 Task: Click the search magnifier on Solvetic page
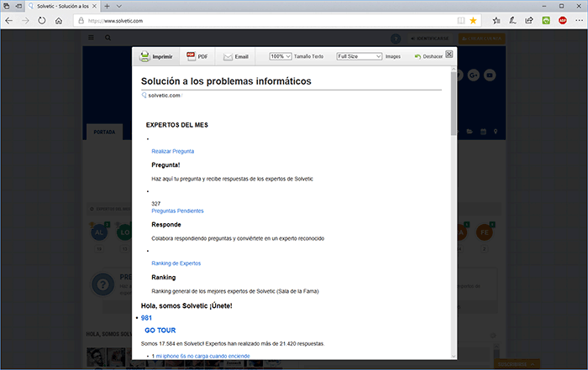coord(108,38)
